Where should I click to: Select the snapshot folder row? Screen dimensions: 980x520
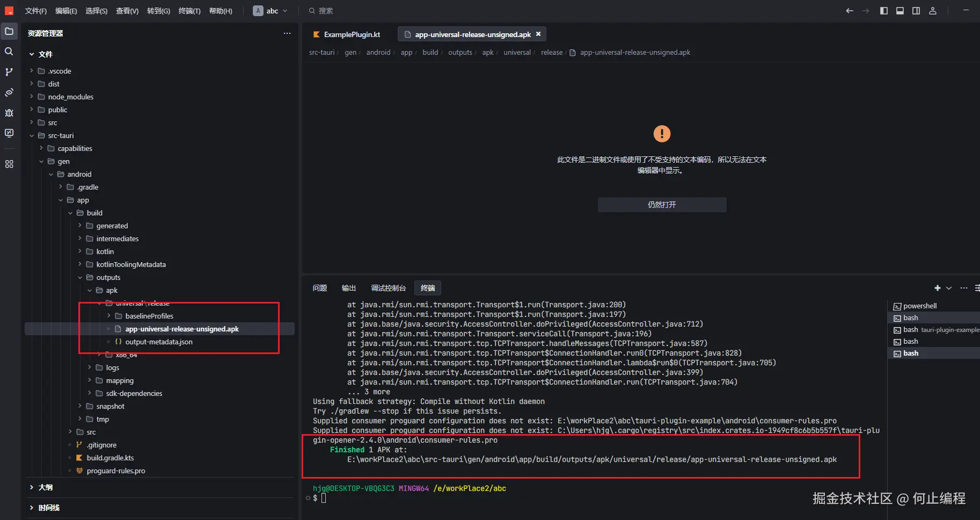(x=160, y=406)
